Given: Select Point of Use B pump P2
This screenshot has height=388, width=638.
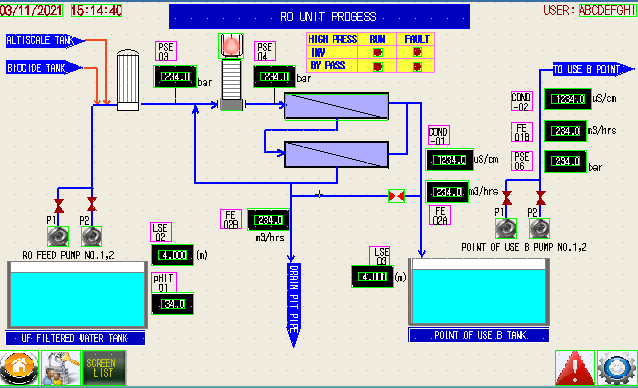Looking at the screenshot, I should click(540, 228).
